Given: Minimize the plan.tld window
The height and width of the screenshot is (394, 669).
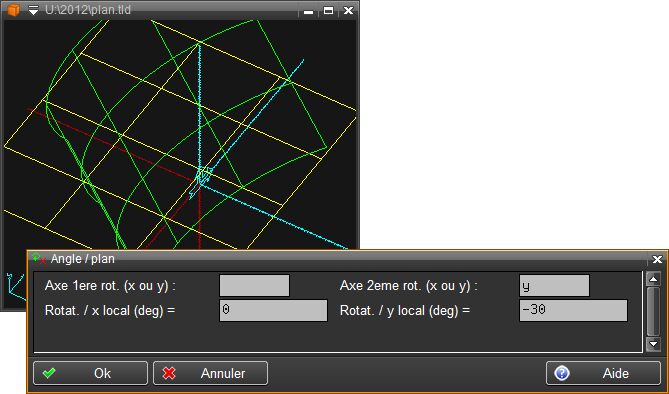Looking at the screenshot, I should (x=308, y=11).
